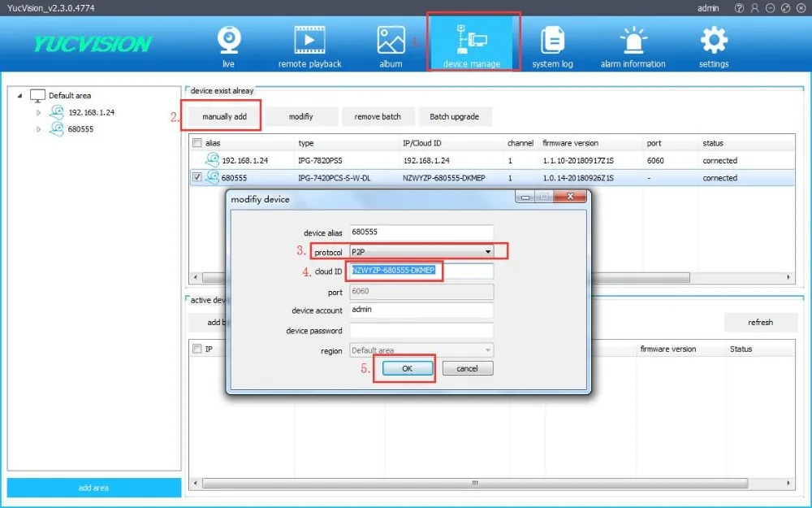Viewport: 812px width, 508px height.
Task: Select IPG-7420PCS-S-W-DL type cell
Action: (x=335, y=178)
